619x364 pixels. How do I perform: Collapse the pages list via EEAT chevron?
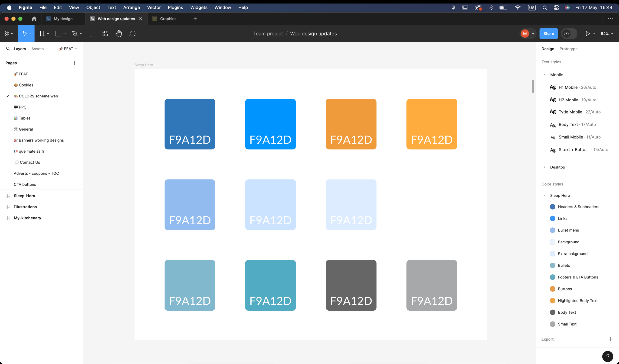point(76,48)
